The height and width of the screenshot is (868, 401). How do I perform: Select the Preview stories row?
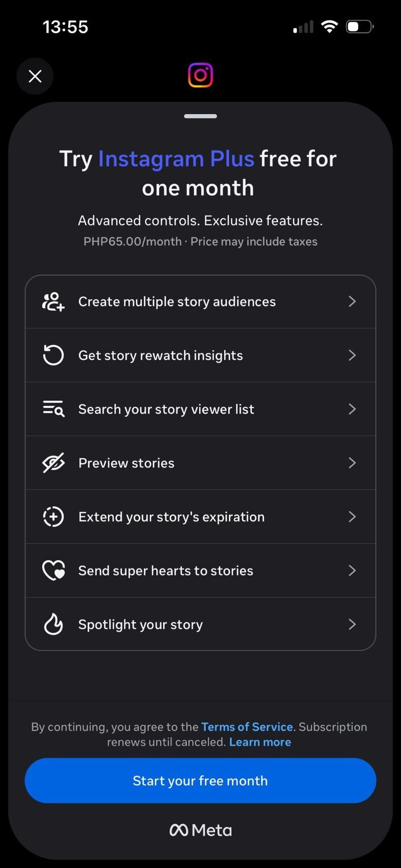[x=127, y=463]
